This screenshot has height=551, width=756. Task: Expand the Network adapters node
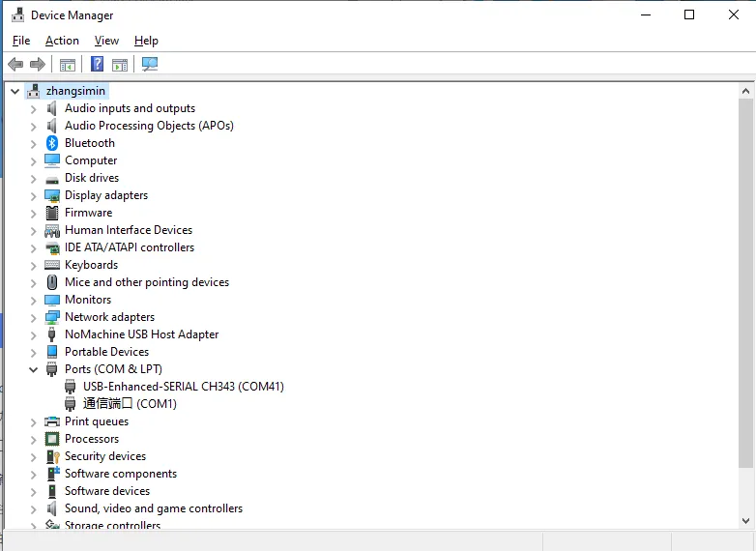click(x=33, y=317)
